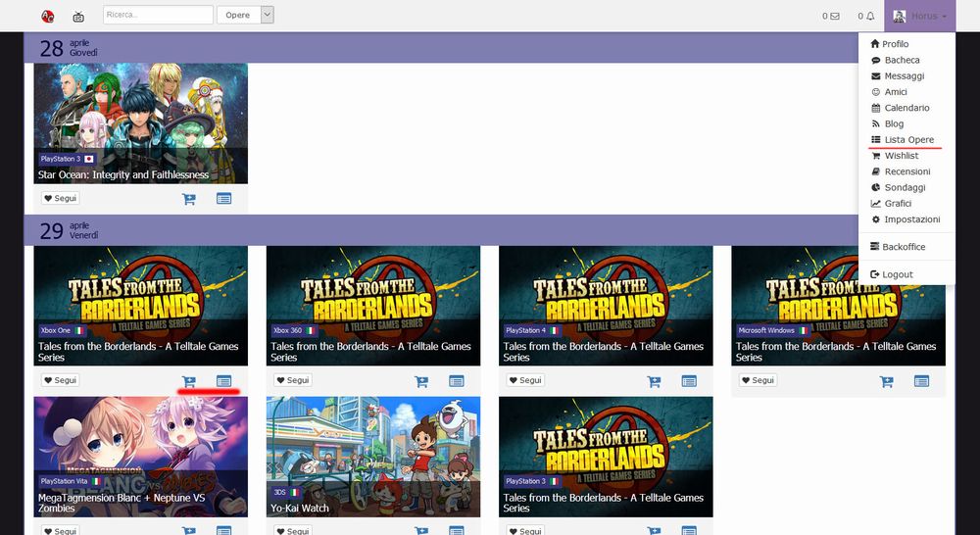Open the messages envelope counter
980x535 pixels.
831,16
